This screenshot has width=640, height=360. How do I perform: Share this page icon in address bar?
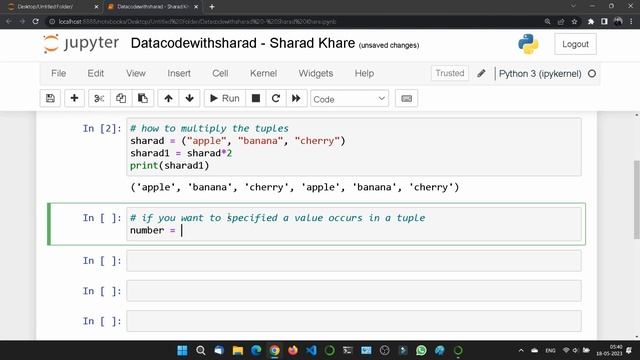click(x=561, y=22)
